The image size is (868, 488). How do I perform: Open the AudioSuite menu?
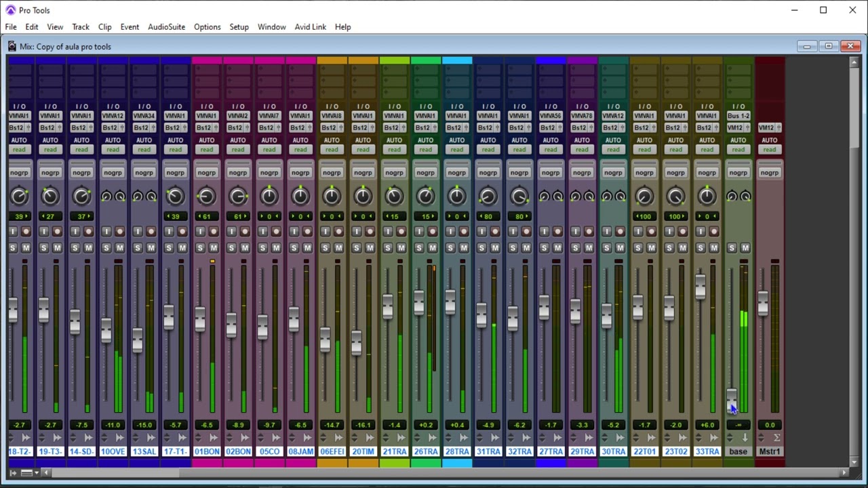pos(166,27)
